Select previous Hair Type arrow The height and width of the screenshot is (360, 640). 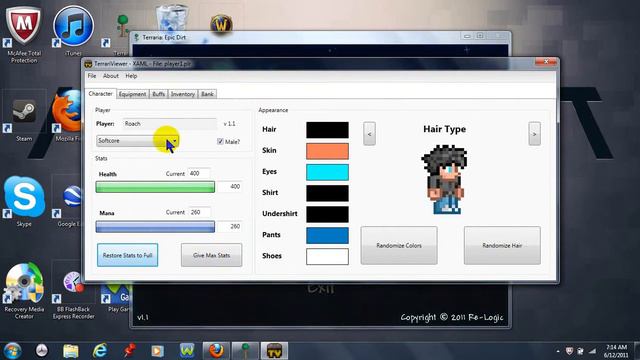tap(369, 134)
